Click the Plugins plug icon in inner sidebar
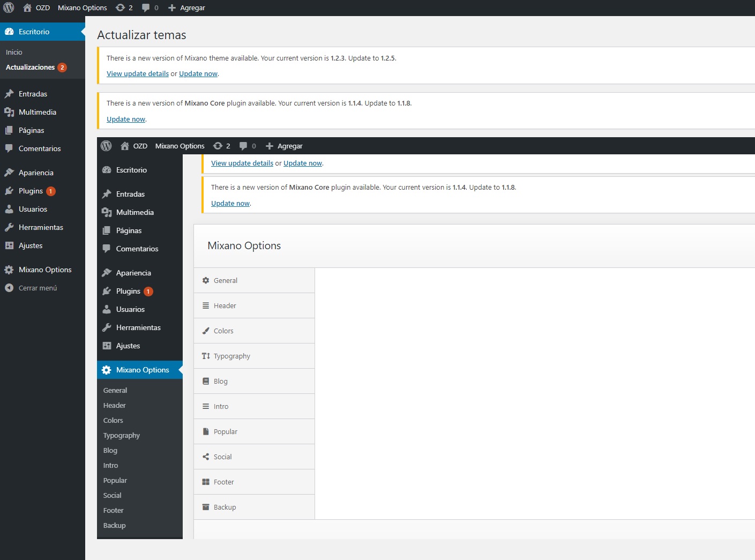755x560 pixels. point(107,291)
